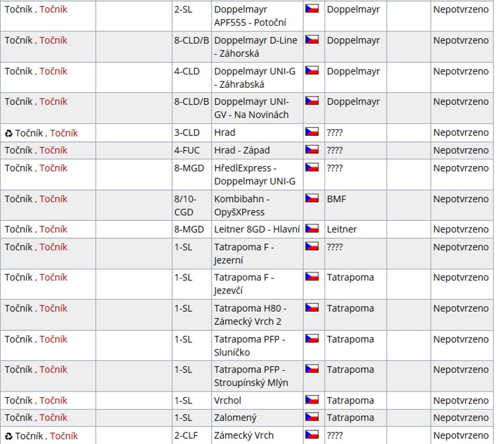Viewport: 504px width, 444px height.
Task: Click the Doppelmayr UNI-G - Záhrabská lift name
Action: [254, 77]
